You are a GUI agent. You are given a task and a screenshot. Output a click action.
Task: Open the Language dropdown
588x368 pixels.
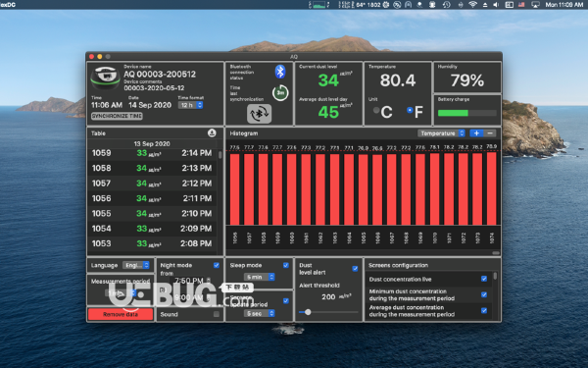[136, 265]
